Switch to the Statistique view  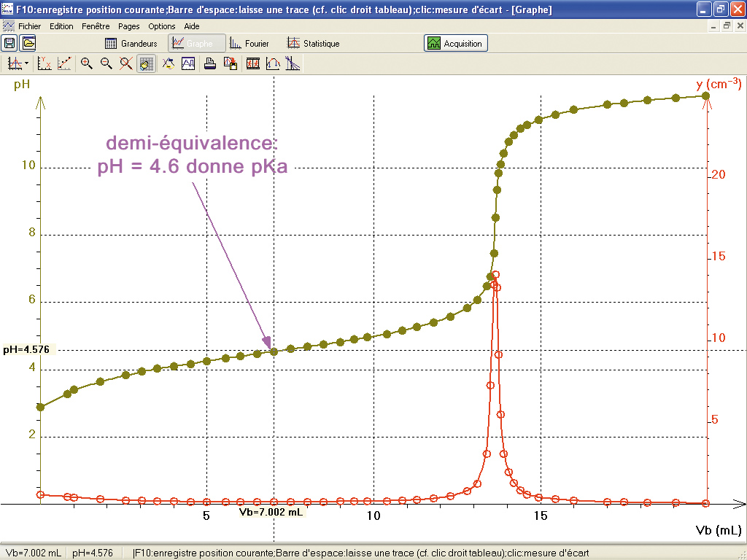tap(313, 43)
